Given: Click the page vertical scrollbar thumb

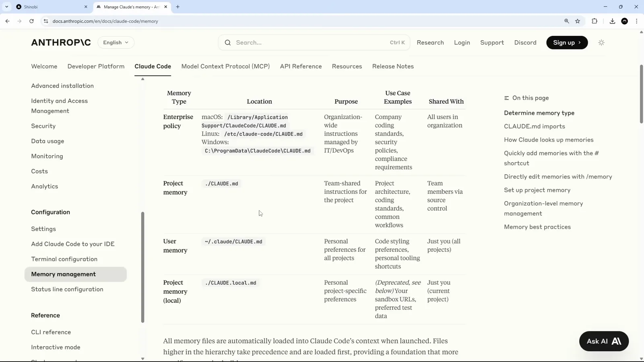Looking at the screenshot, I should click(641, 94).
